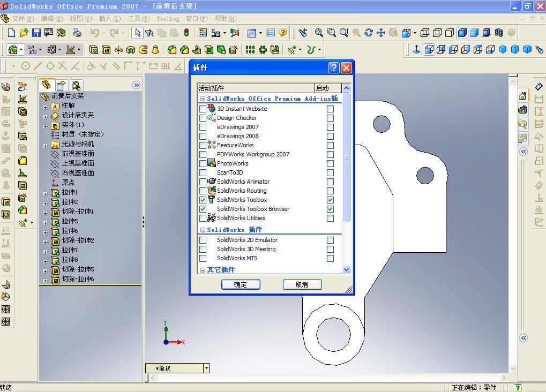Click the 活动插件 column header

[256, 88]
